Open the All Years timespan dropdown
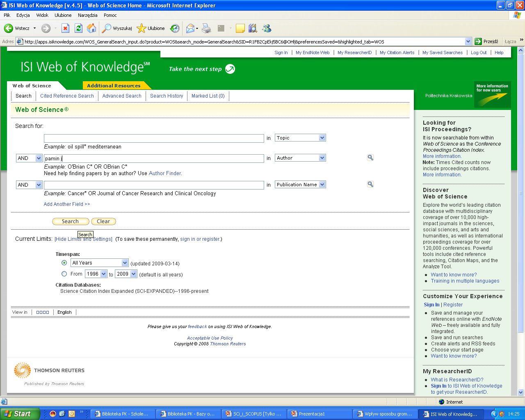This screenshot has height=420, width=525. coord(100,262)
